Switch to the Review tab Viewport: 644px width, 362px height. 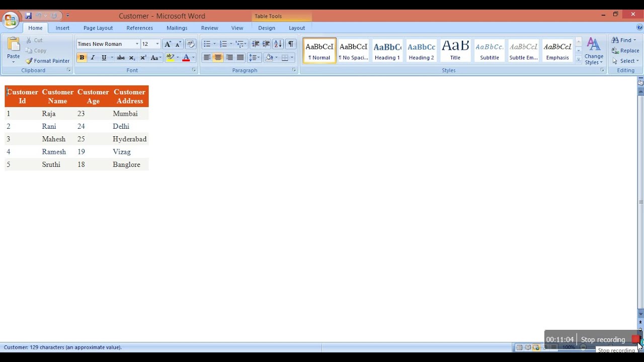coord(209,28)
